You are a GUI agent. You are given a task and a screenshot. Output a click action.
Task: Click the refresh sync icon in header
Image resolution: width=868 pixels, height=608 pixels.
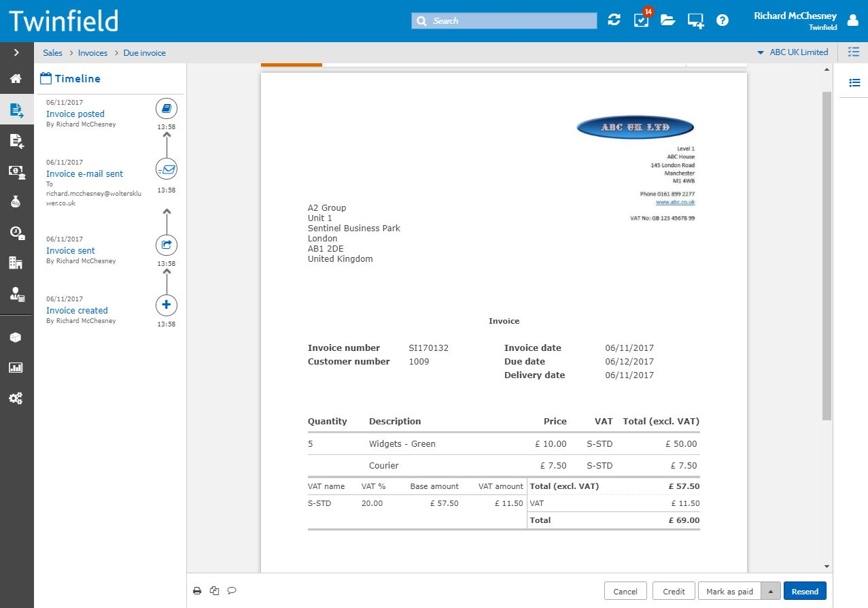click(614, 20)
